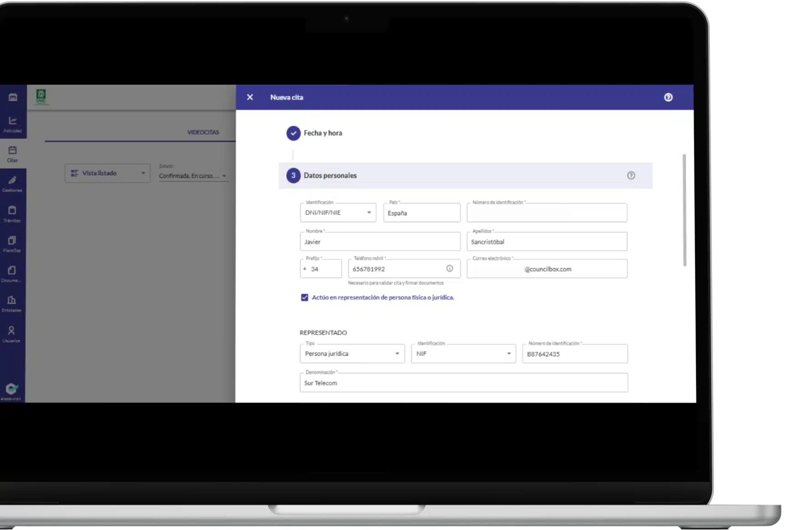Click the help icon in Nueva cita header
812x530 pixels.
(668, 97)
